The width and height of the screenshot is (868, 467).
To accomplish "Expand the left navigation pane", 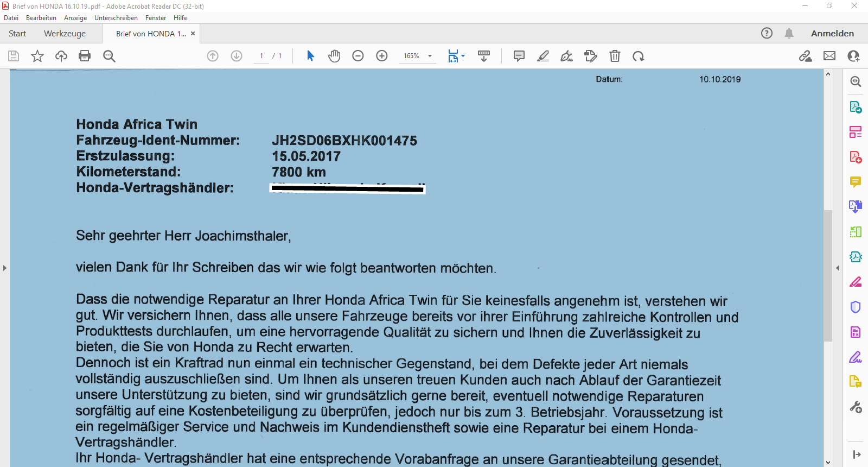I will click(4, 268).
